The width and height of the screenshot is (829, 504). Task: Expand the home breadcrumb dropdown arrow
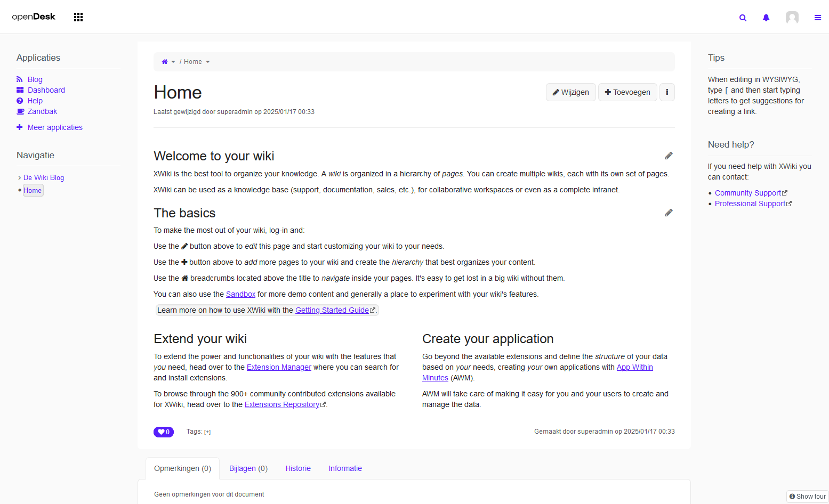(x=173, y=62)
